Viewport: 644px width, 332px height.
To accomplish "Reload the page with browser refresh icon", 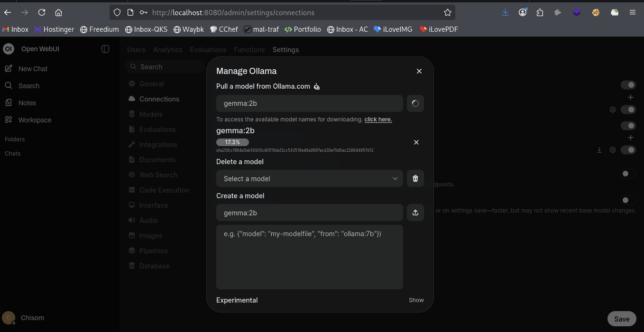I will coord(42,13).
